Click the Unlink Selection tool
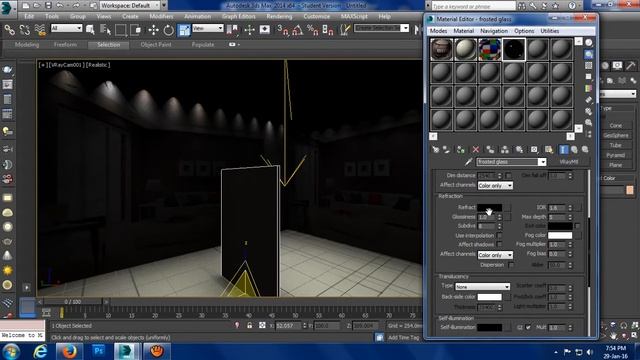Screen dimensions: 640x360 click(25, 30)
